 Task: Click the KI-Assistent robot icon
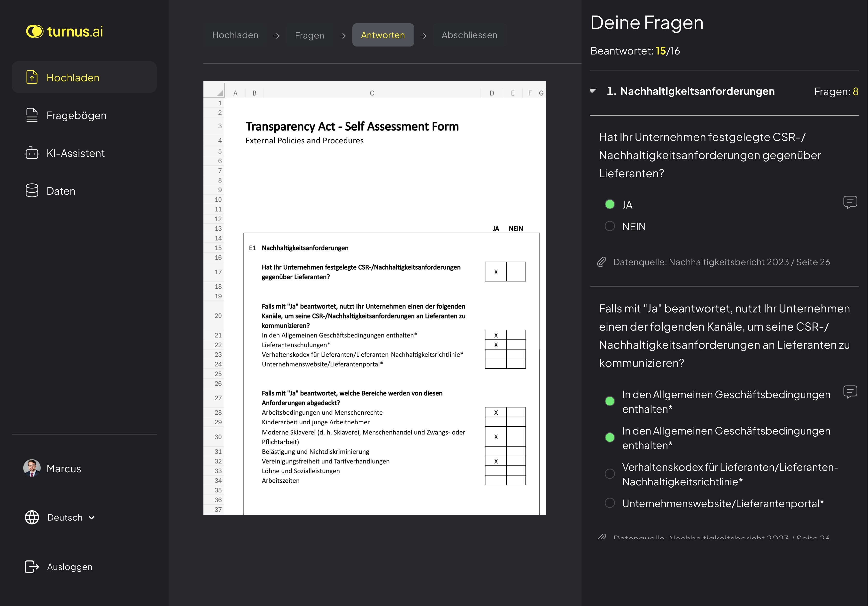point(32,153)
